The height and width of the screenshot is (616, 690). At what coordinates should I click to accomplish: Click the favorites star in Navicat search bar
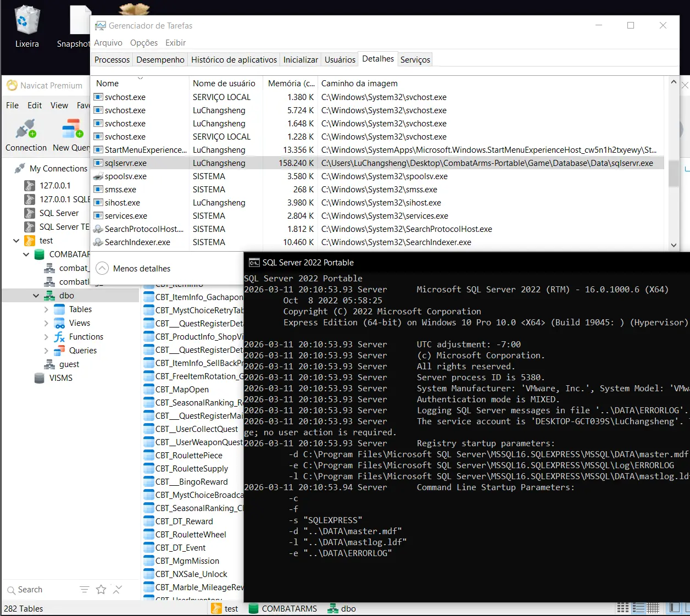coord(101,590)
